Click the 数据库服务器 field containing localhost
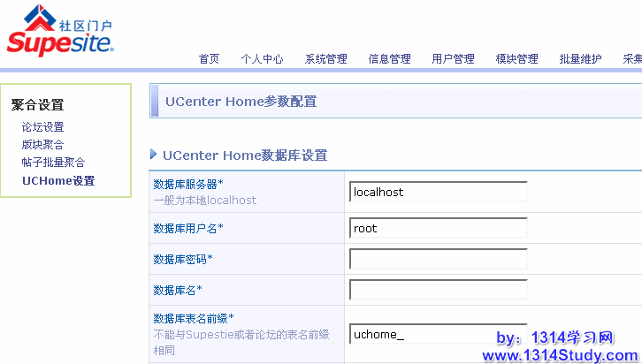The width and height of the screenshot is (642, 364). [x=438, y=192]
